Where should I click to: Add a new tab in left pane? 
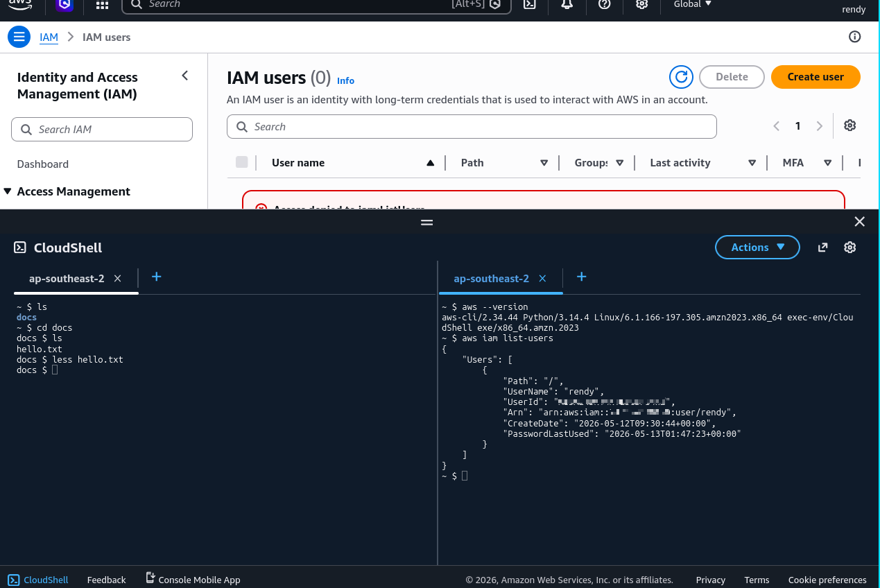point(157,277)
